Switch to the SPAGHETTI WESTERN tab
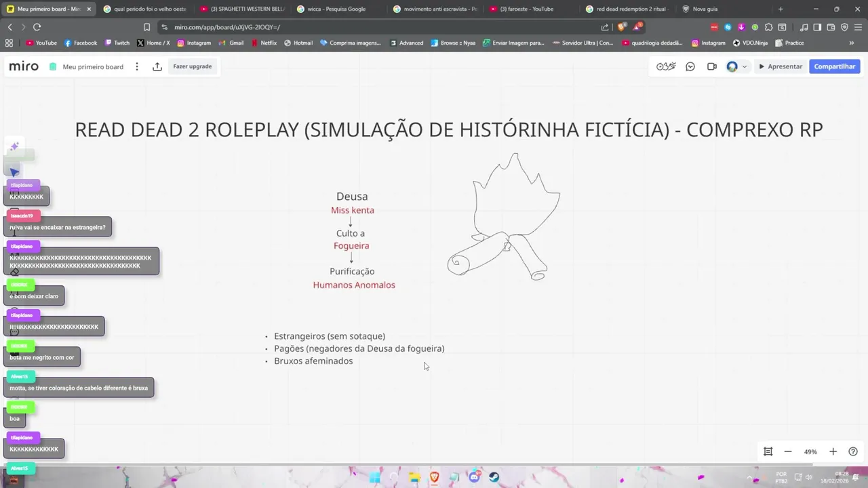Screen dimensions: 868x488 (x=242, y=9)
